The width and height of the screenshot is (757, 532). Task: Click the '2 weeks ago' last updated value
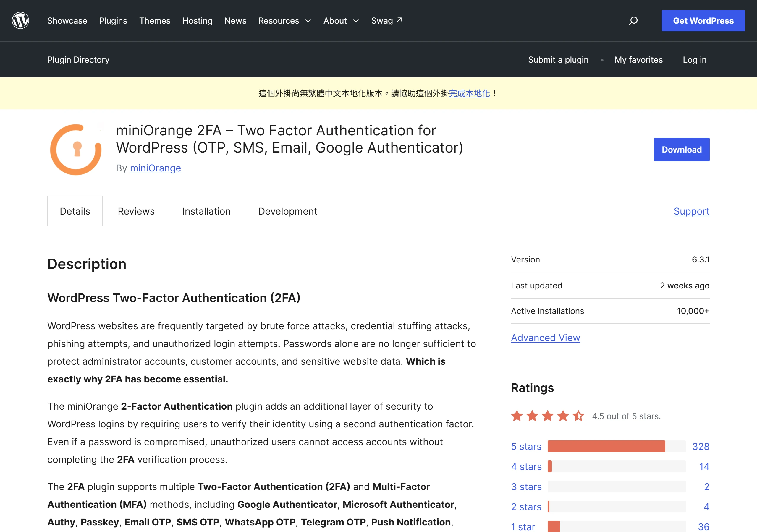pos(685,286)
